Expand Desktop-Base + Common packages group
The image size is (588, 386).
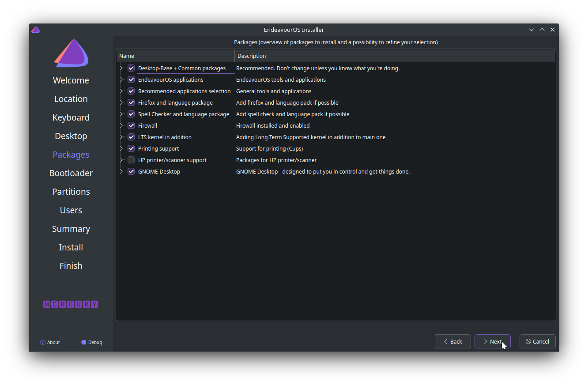pos(121,68)
